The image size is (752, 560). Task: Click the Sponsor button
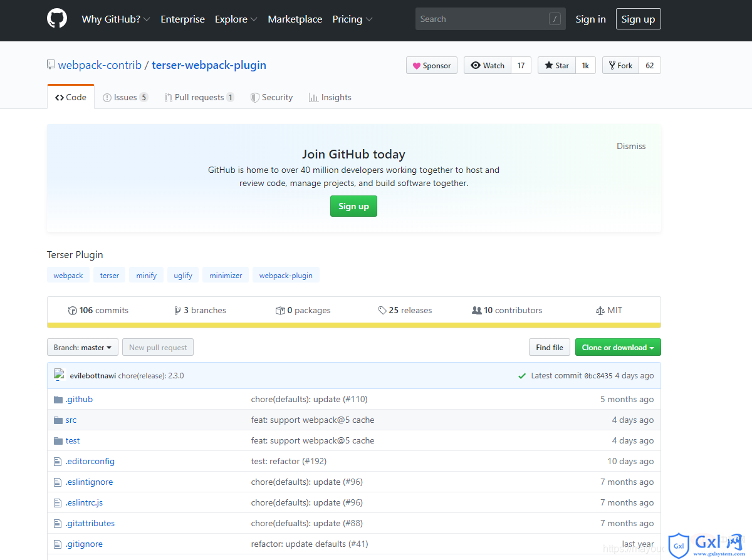pos(432,65)
